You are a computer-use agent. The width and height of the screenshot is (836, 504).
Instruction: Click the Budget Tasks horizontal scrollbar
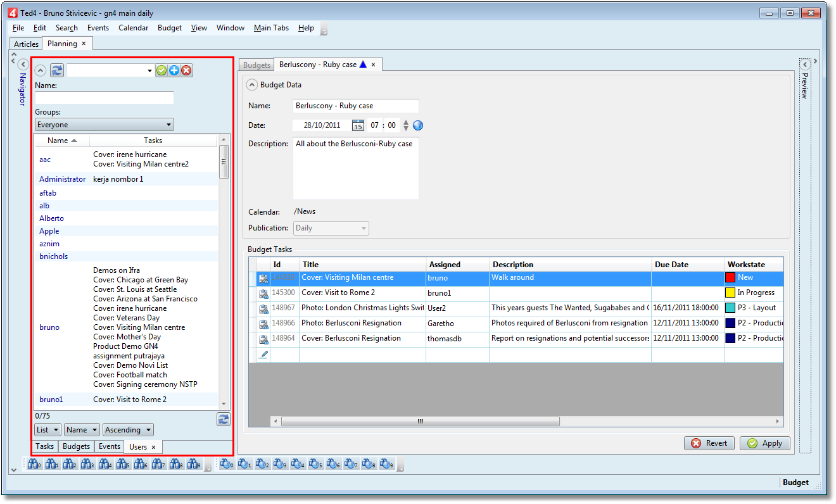420,421
